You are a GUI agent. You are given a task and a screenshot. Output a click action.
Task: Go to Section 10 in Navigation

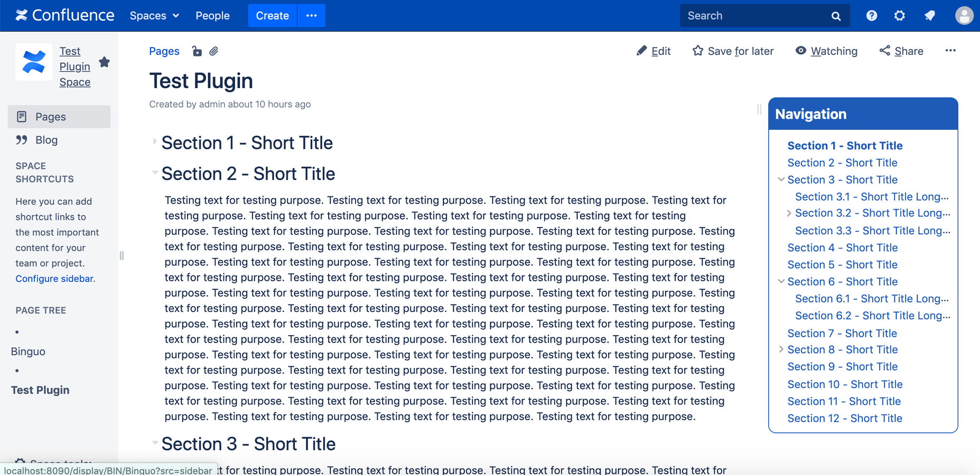point(845,384)
